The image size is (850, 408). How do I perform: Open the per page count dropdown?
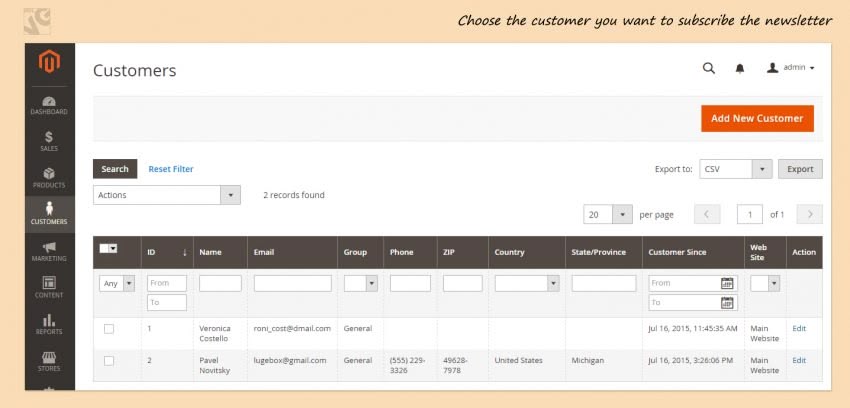tap(608, 215)
